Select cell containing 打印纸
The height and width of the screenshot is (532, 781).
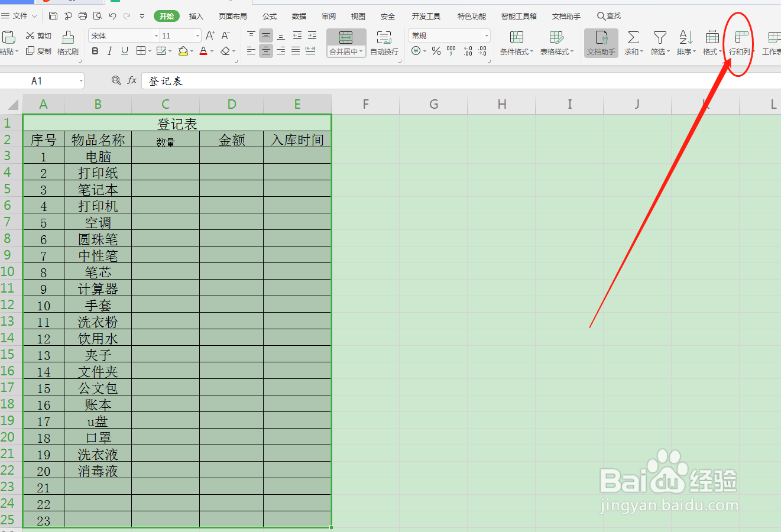click(98, 173)
